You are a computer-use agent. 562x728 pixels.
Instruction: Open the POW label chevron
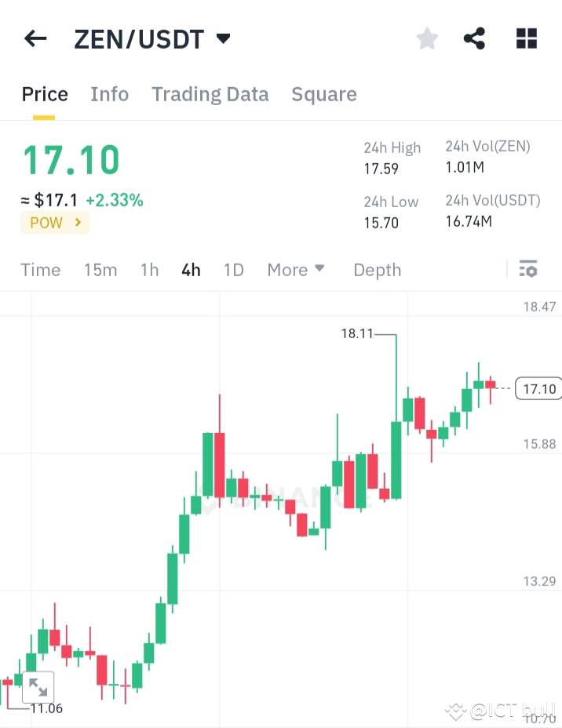[76, 223]
